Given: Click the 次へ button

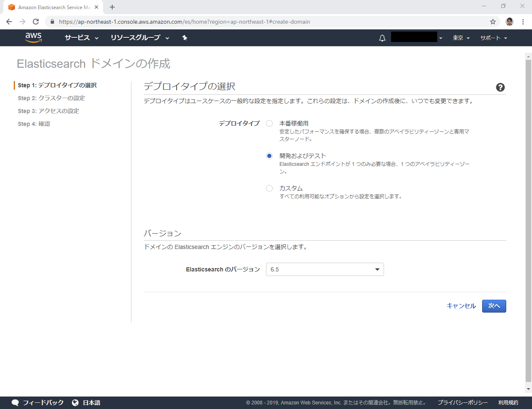Looking at the screenshot, I should (x=494, y=306).
